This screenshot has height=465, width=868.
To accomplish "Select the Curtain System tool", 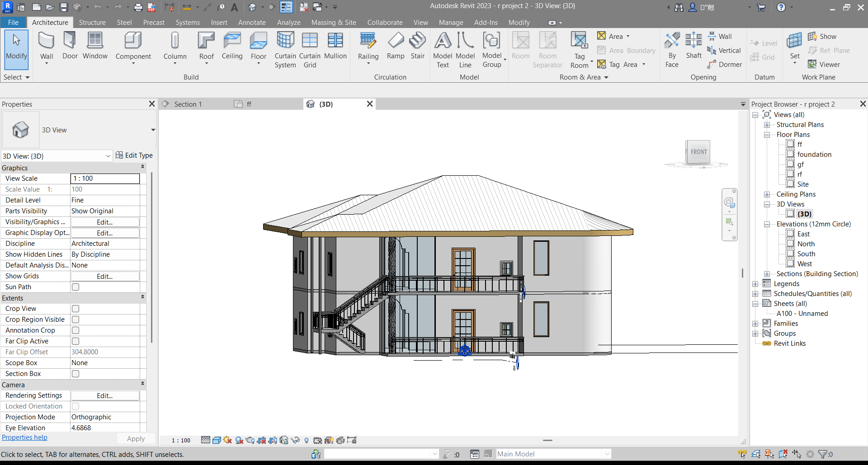I will (x=285, y=50).
